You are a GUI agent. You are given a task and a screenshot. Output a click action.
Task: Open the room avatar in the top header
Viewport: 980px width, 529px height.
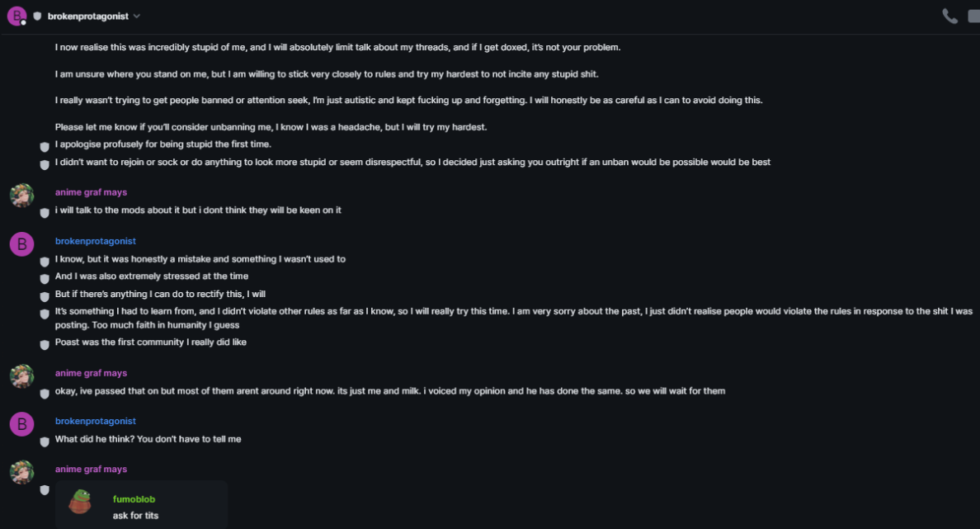click(16, 16)
